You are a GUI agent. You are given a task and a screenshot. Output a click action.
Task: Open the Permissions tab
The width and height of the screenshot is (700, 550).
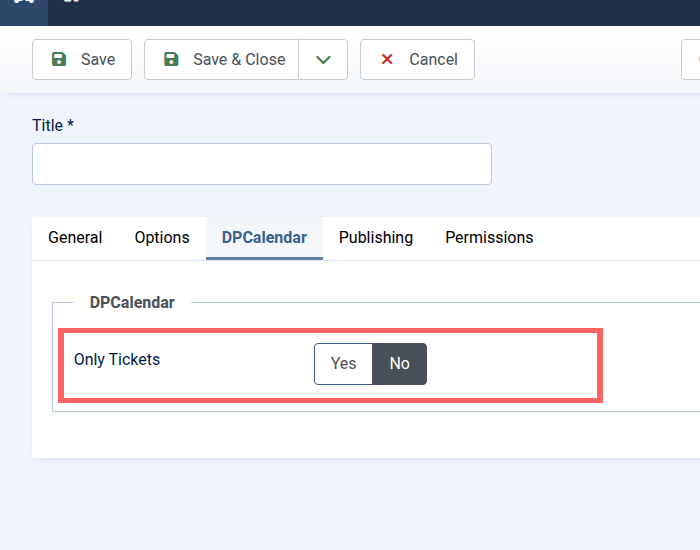[x=489, y=238]
